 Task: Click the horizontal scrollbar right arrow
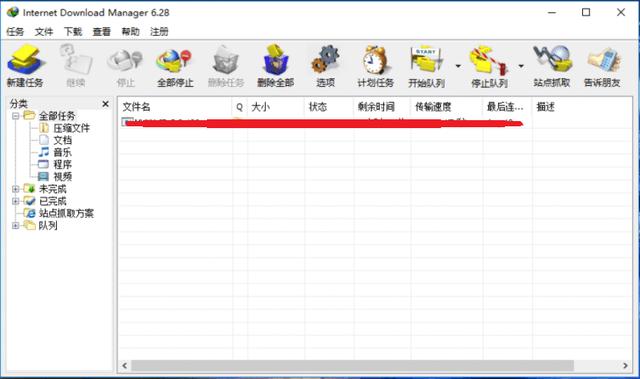pos(625,366)
